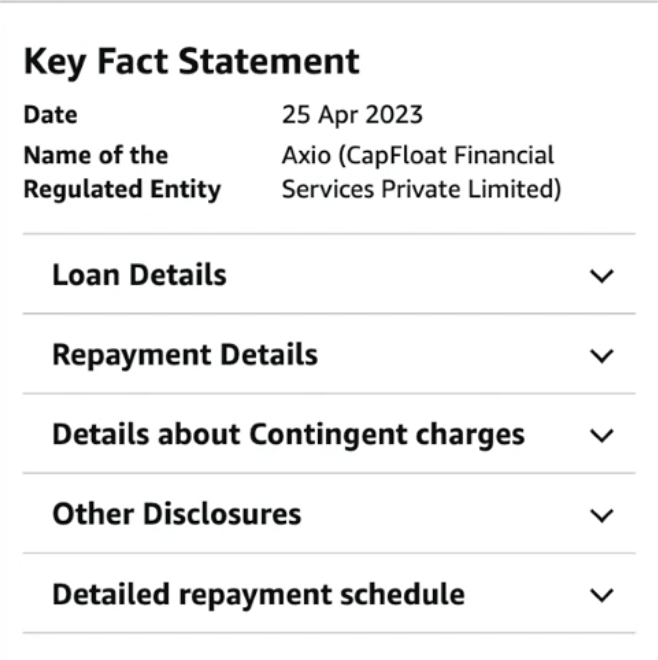658x660 pixels.
Task: Click the Details about Contingent charges label
Action: tap(288, 435)
